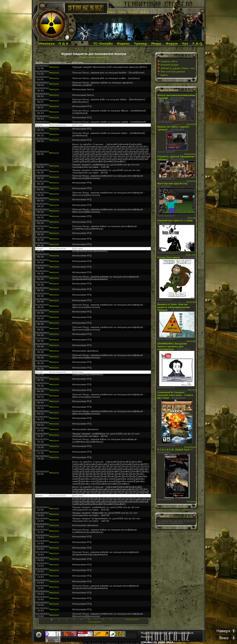This screenshot has width=237, height=644.
Task: Go to the следующая next page link
Action: click(132, 619)
